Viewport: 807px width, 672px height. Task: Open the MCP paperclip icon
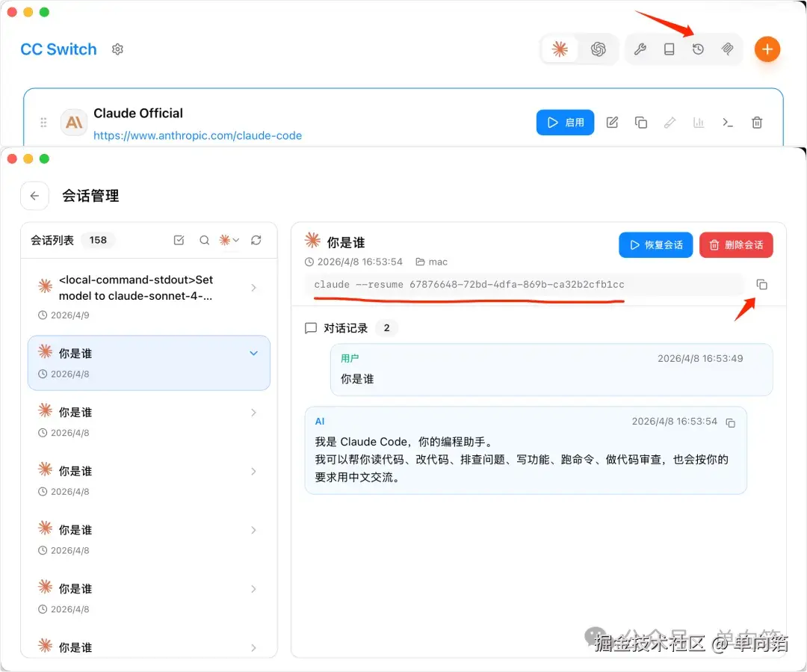point(727,49)
